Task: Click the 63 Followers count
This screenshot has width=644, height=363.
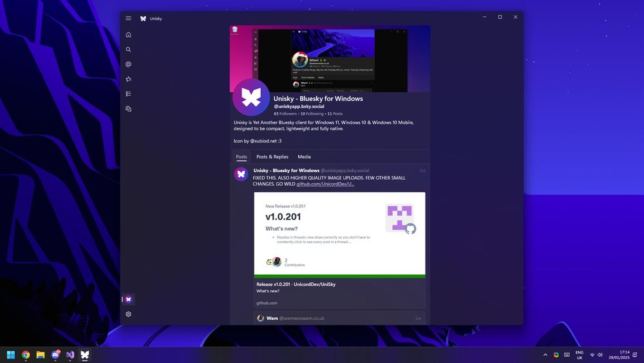Action: click(x=285, y=114)
